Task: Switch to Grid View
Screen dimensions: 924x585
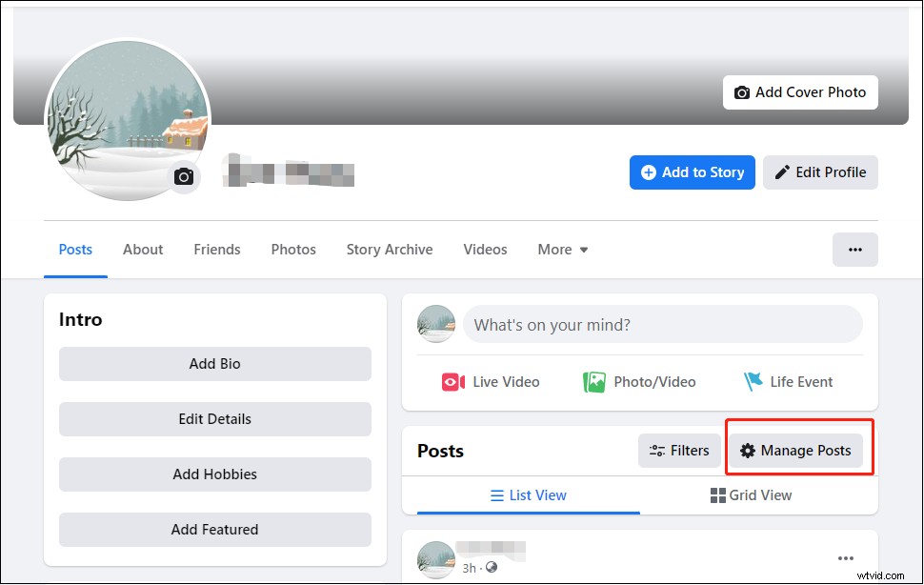Action: point(750,494)
